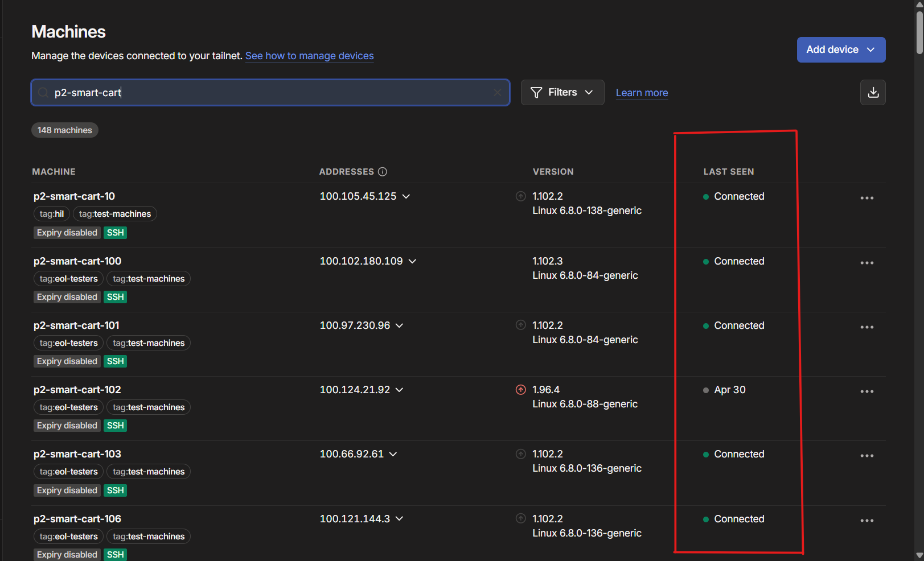
Task: Click tag:test-machines on p2-smart-cart-10
Action: tap(115, 214)
